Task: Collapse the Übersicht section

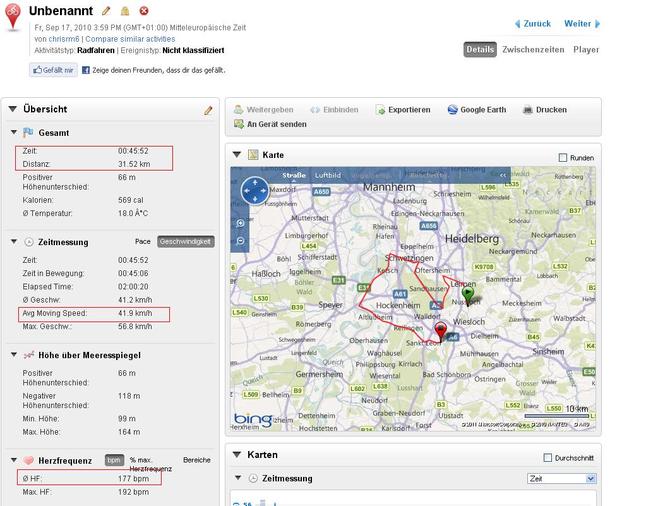Action: click(x=11, y=109)
